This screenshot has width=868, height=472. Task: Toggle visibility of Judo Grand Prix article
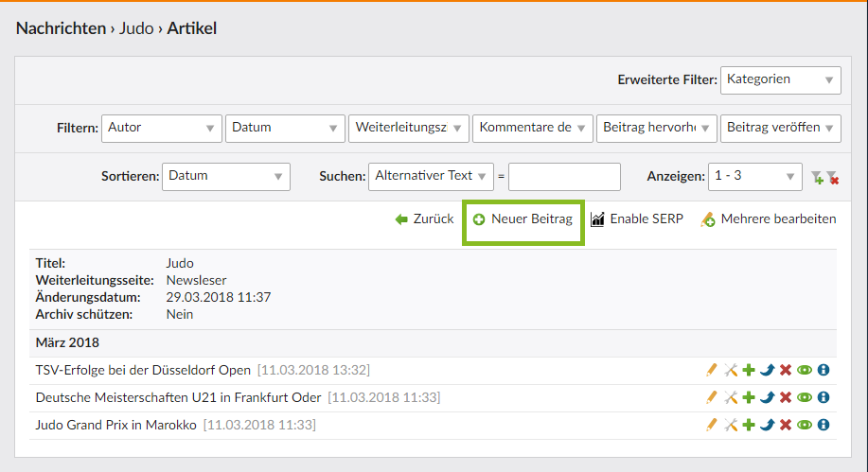(805, 426)
